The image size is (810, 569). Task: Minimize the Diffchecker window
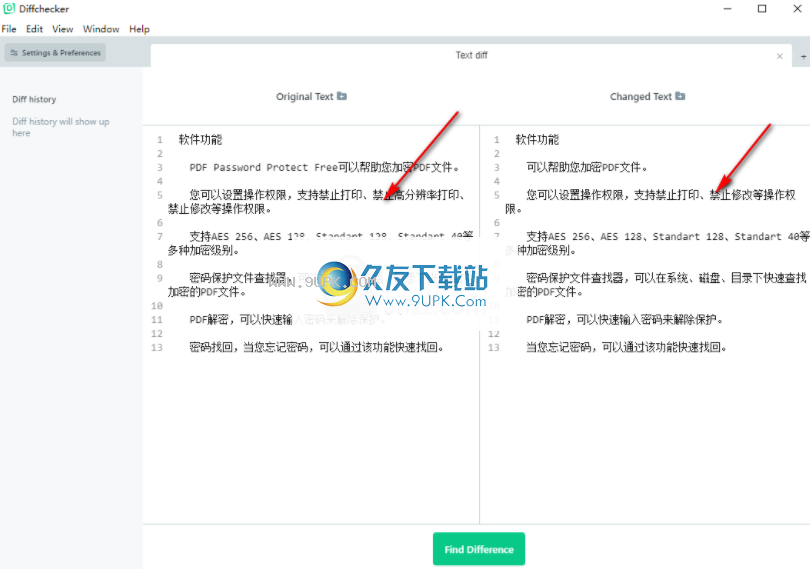point(727,9)
